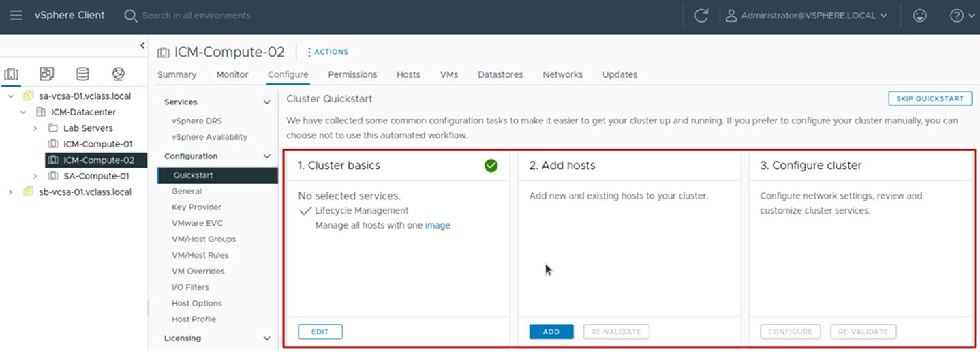Switch to Storage inventory view
The height and width of the screenshot is (352, 980).
82,74
